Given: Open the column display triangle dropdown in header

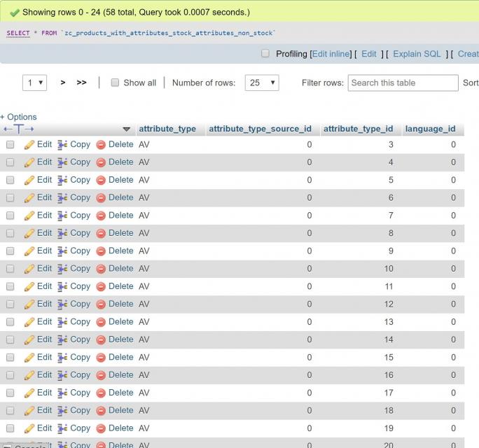Looking at the screenshot, I should [127, 129].
